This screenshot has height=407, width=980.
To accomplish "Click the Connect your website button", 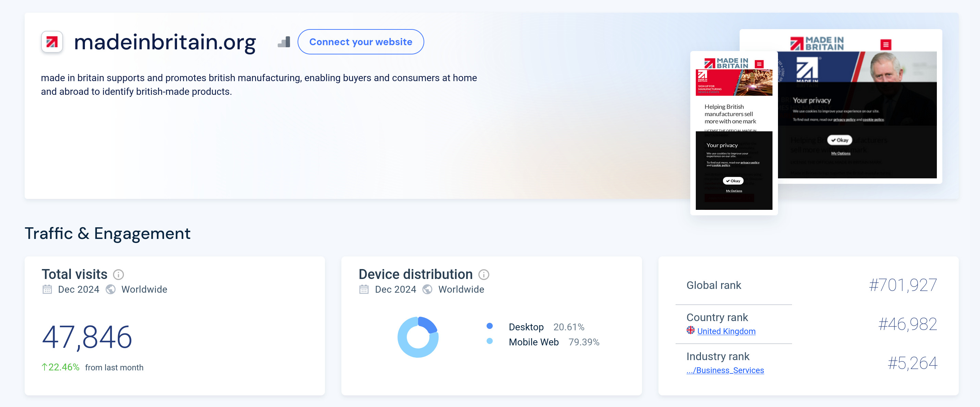I will (x=360, y=42).
